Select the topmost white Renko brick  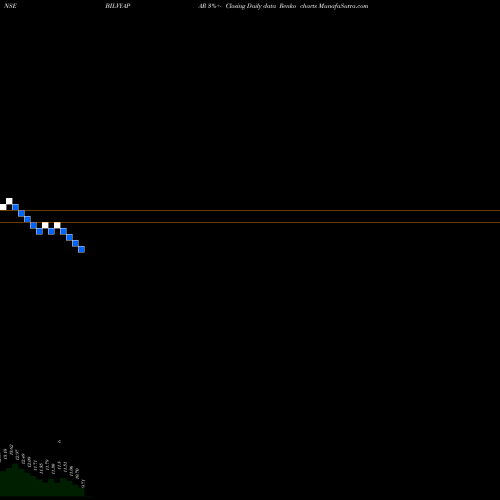(x=9, y=201)
